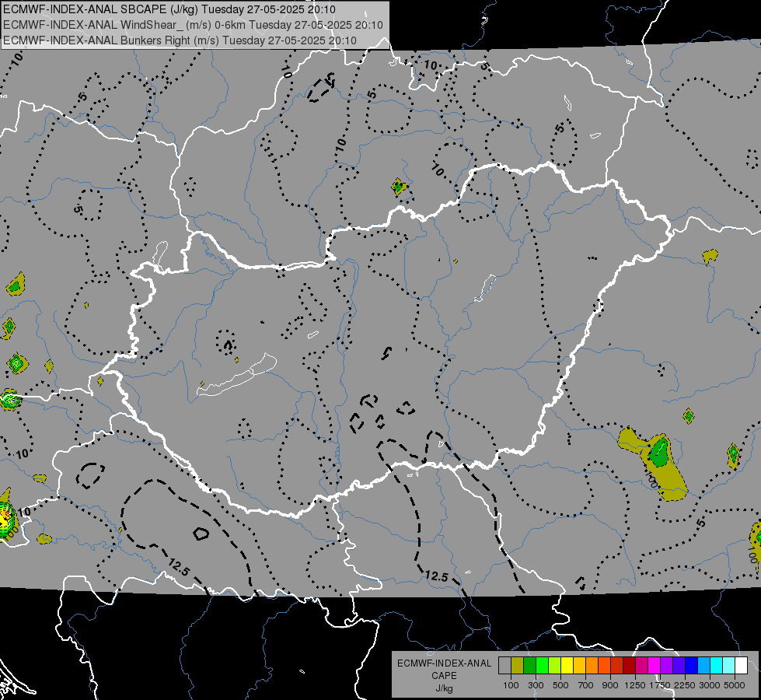Click the 1750 value under the color bar

pos(660,685)
